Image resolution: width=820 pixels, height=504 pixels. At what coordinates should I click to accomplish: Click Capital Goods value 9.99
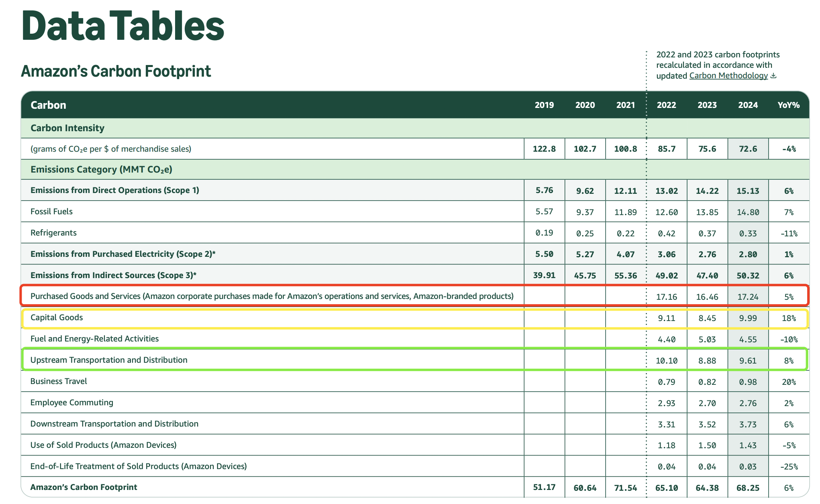click(748, 318)
